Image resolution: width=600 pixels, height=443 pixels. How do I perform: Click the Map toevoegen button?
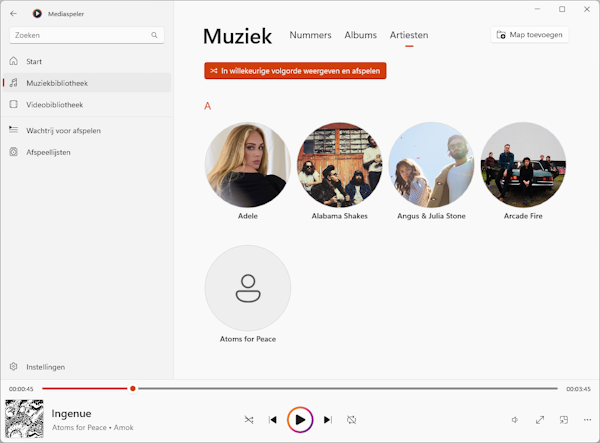[x=530, y=35]
